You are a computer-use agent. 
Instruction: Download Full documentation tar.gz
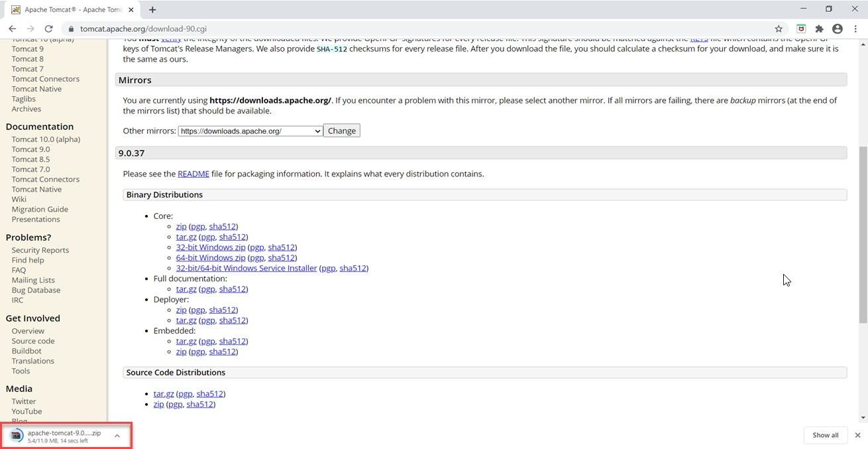point(186,289)
